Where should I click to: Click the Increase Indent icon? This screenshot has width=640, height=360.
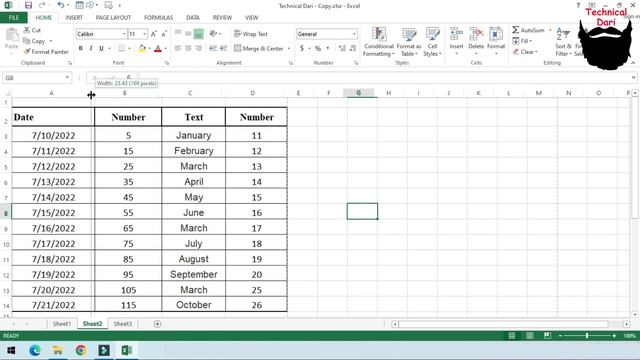(223, 48)
